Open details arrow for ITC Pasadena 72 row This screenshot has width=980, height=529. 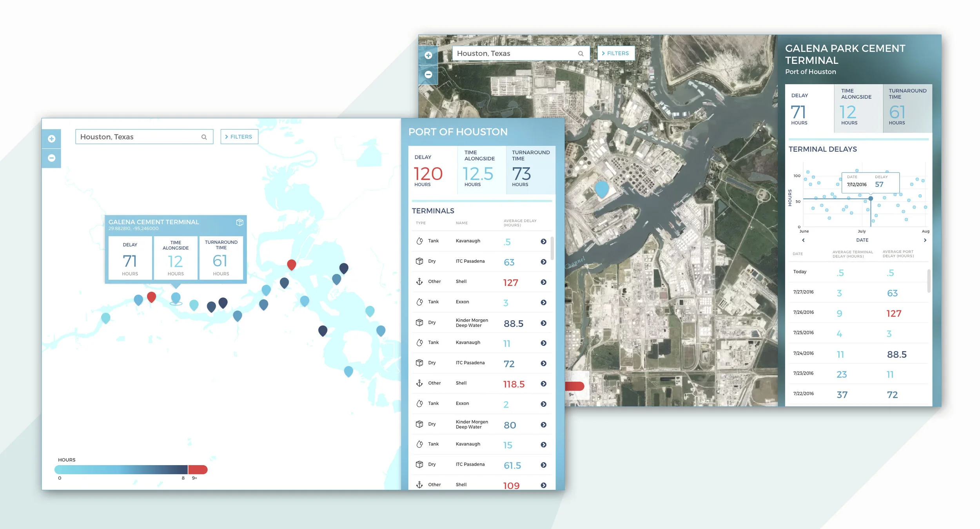click(543, 364)
